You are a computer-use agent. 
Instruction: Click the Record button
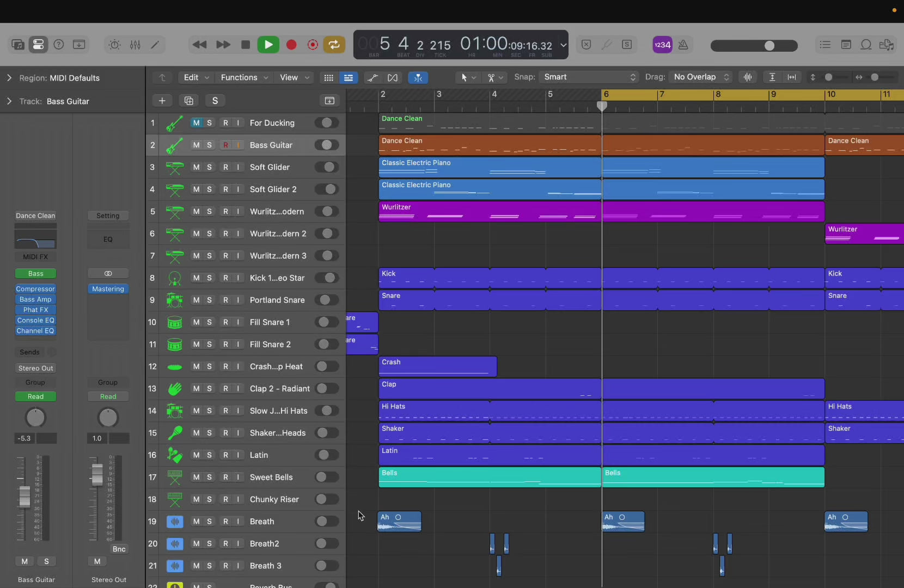coord(291,45)
